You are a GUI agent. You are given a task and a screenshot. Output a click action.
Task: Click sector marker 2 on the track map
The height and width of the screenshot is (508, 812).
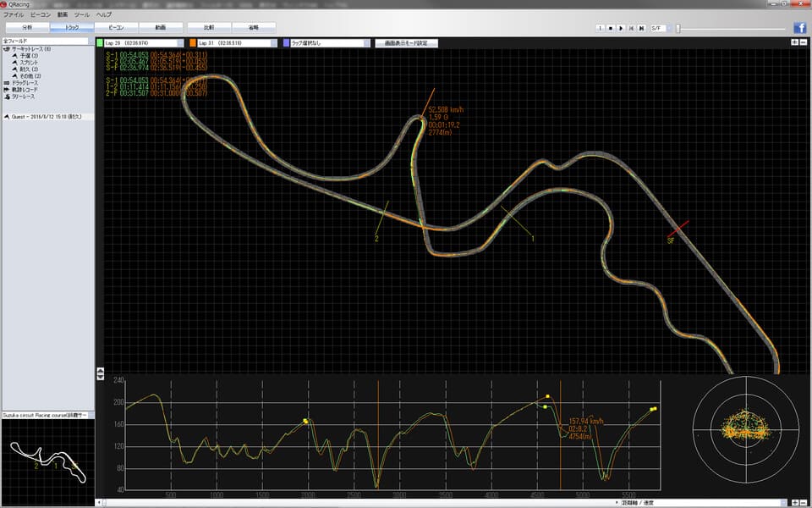381,220
